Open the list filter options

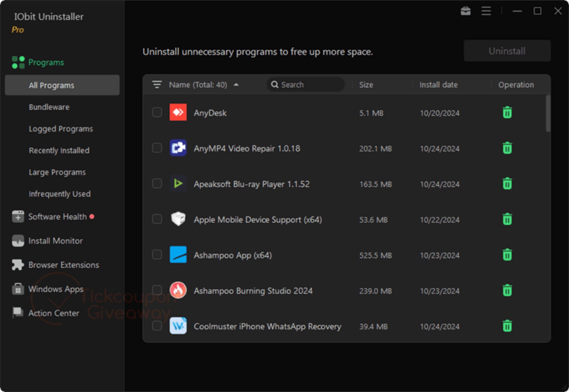coord(157,85)
